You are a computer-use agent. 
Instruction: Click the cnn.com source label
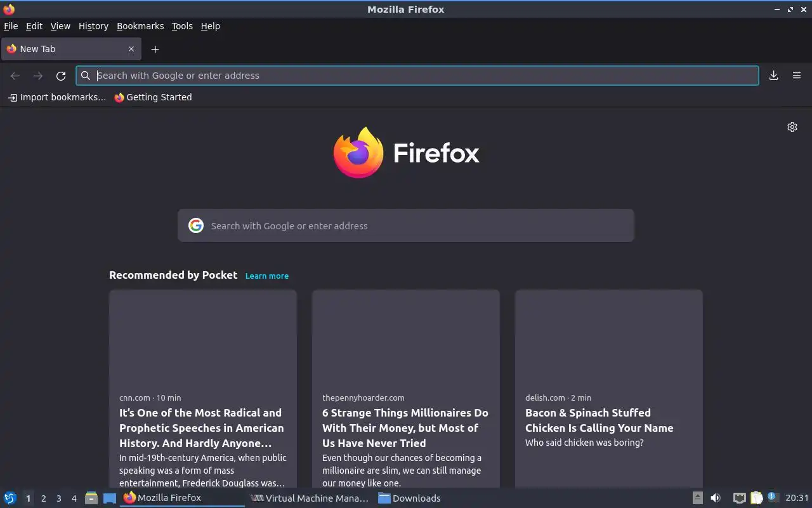(x=134, y=398)
